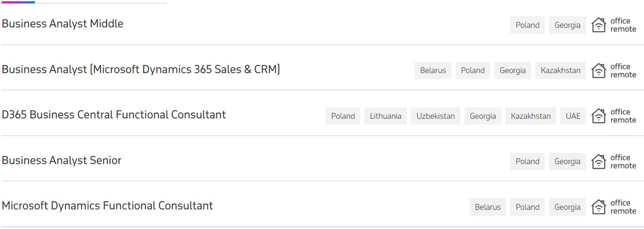Open Microsoft Dynamics Functional Consultant vacancy
Screen dimensions: 644x229
[x=107, y=205]
